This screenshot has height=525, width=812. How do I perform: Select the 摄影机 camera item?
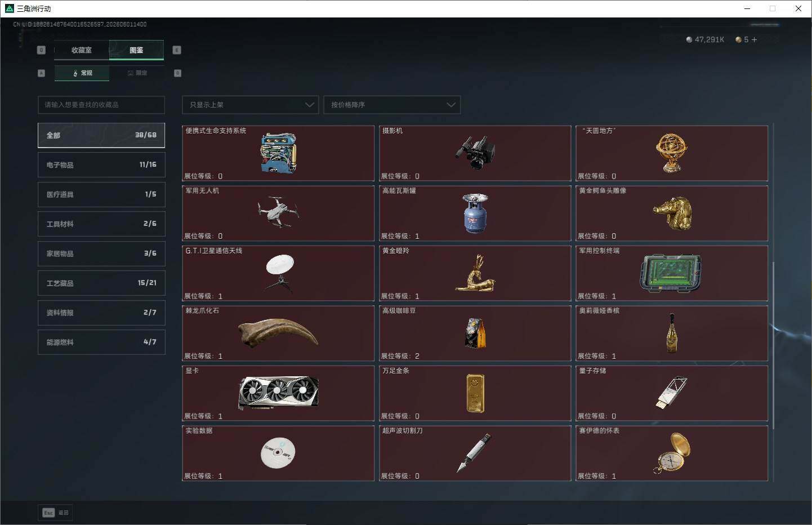click(475, 153)
